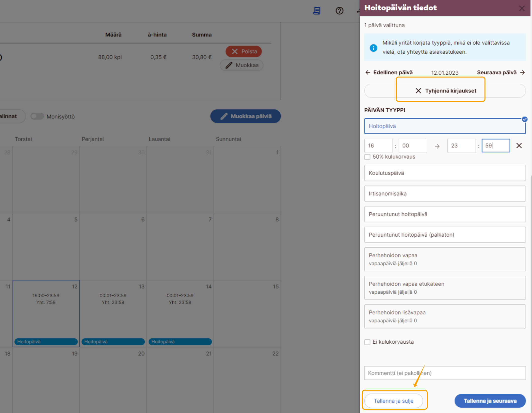532x413 pixels.
Task: Close the Hoitopäivän tiedot panel
Action: tap(522, 8)
